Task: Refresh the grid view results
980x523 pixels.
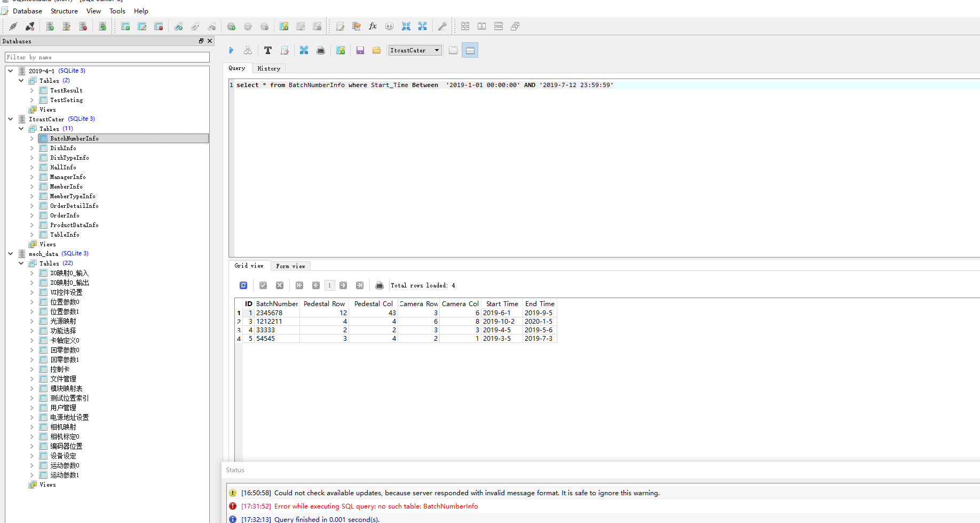Action: click(x=243, y=285)
